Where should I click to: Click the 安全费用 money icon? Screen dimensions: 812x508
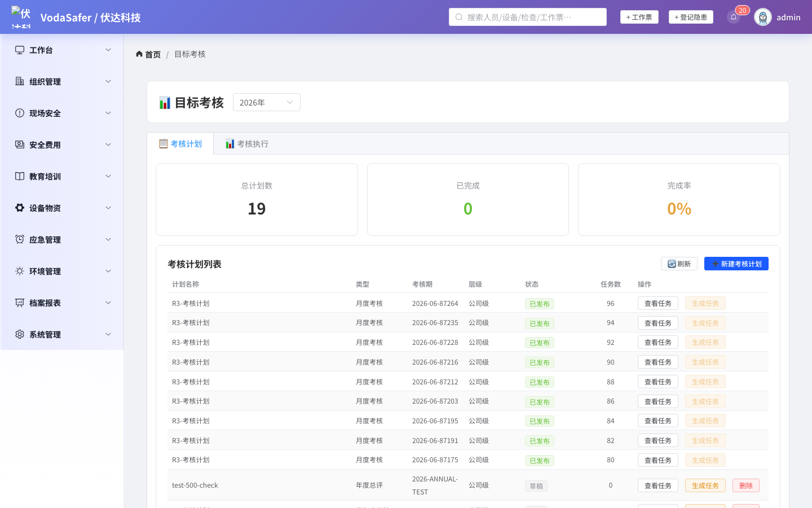[x=20, y=144]
